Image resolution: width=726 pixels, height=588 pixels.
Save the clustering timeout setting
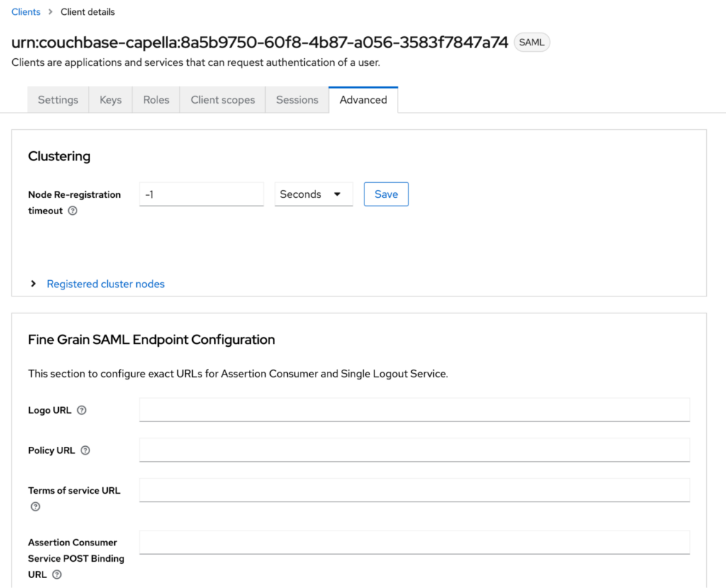[386, 194]
